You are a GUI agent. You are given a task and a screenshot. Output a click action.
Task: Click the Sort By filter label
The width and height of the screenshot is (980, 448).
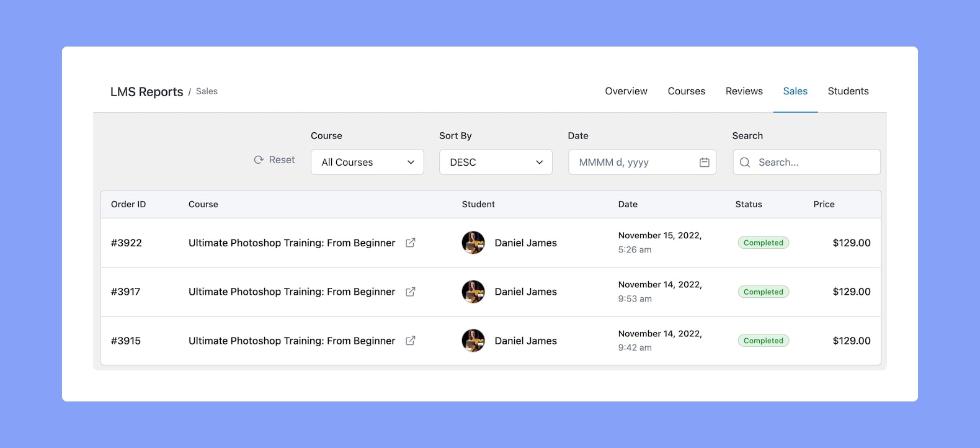(455, 136)
